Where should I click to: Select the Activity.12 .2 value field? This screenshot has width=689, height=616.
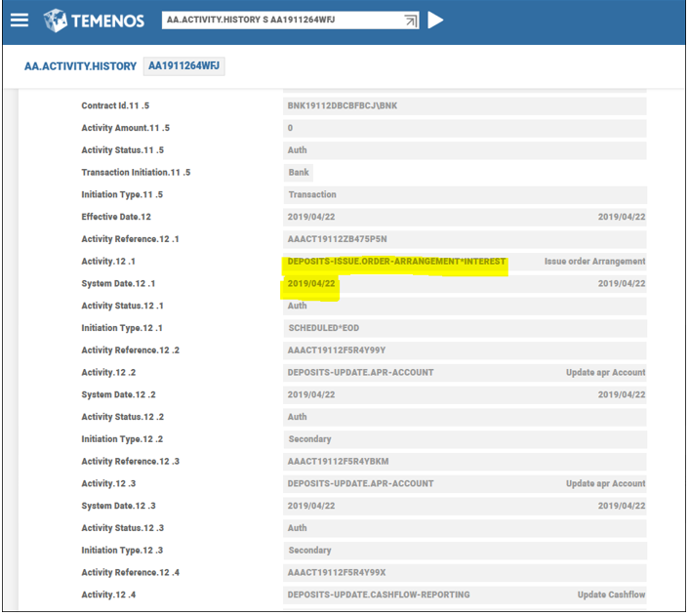pos(464,373)
